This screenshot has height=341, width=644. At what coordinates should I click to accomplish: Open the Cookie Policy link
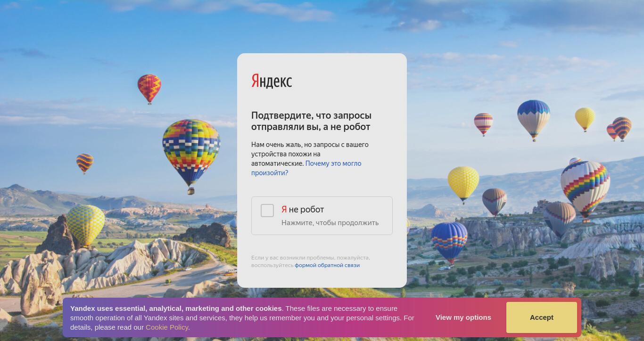point(167,327)
